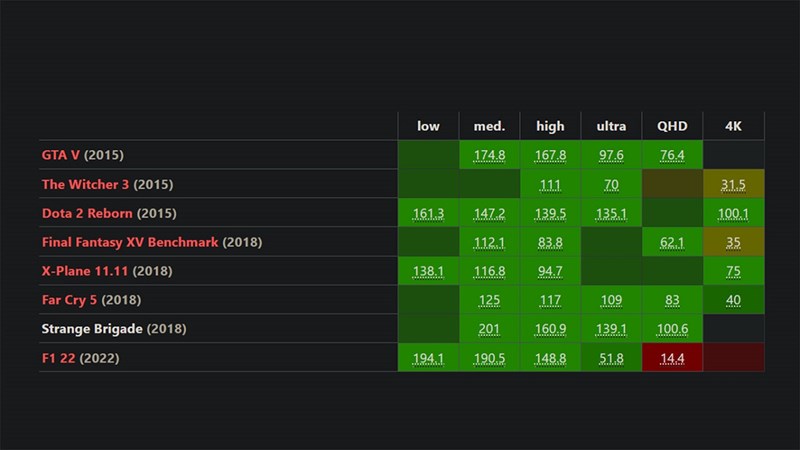The height and width of the screenshot is (450, 800).
Task: Click F1 22 QHD value 14.4
Action: pyautogui.click(x=672, y=359)
